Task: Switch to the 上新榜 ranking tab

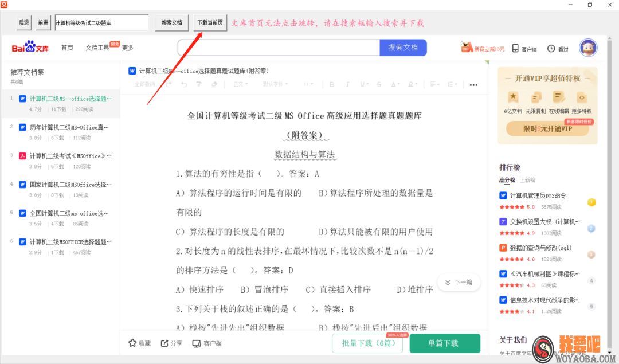Action: tap(528, 180)
